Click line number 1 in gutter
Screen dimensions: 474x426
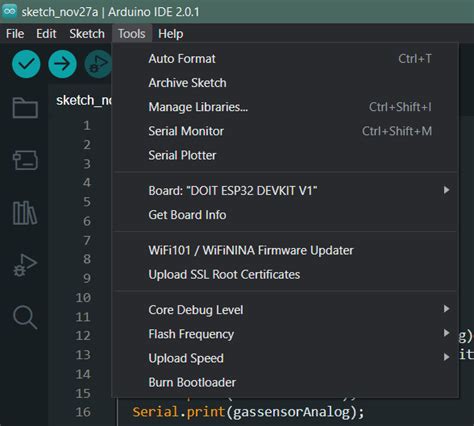pyautogui.click(x=87, y=125)
